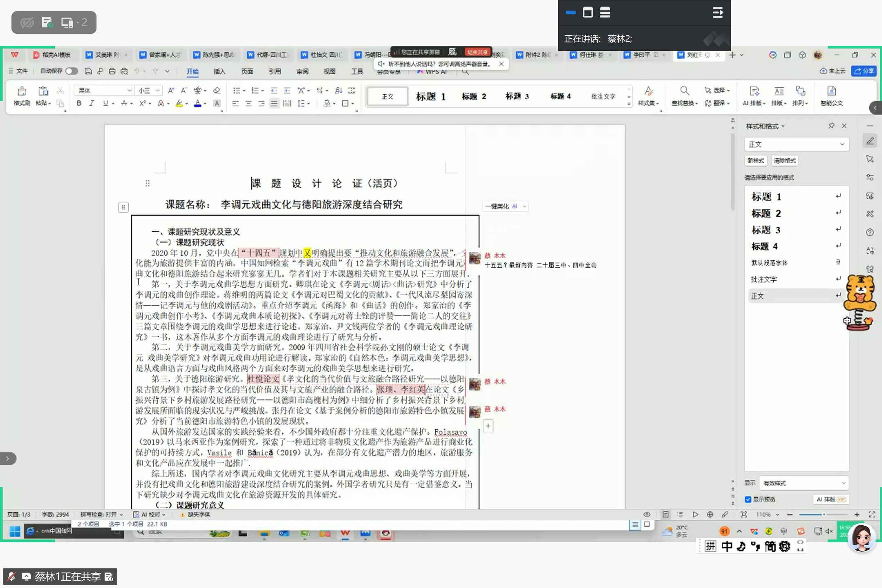The width and height of the screenshot is (882, 588).
Task: Toggle the auto-save switch
Action: (71, 71)
